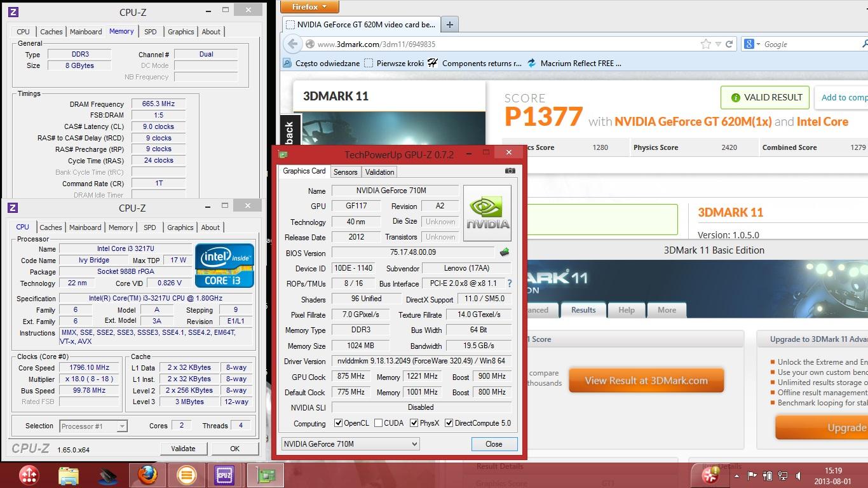The width and height of the screenshot is (868, 488).
Task: Click the search magnifier in the Firefox search box
Action: (x=864, y=44)
